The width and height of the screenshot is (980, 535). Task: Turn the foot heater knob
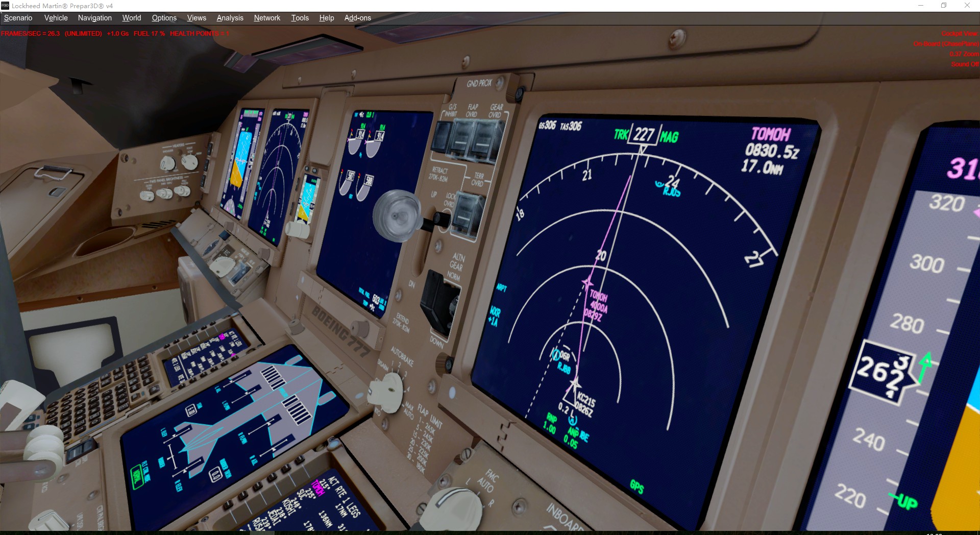coord(189,161)
